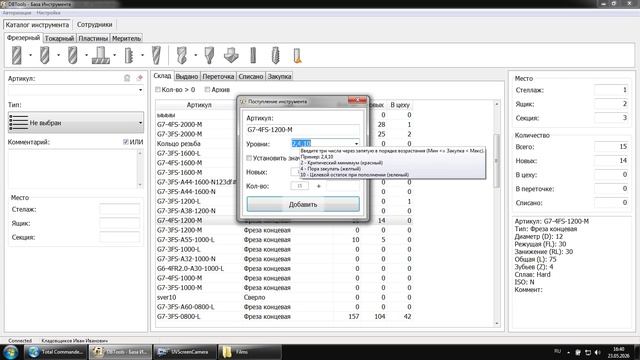Switch to Total Commander in taskbar

pyautogui.click(x=56, y=352)
